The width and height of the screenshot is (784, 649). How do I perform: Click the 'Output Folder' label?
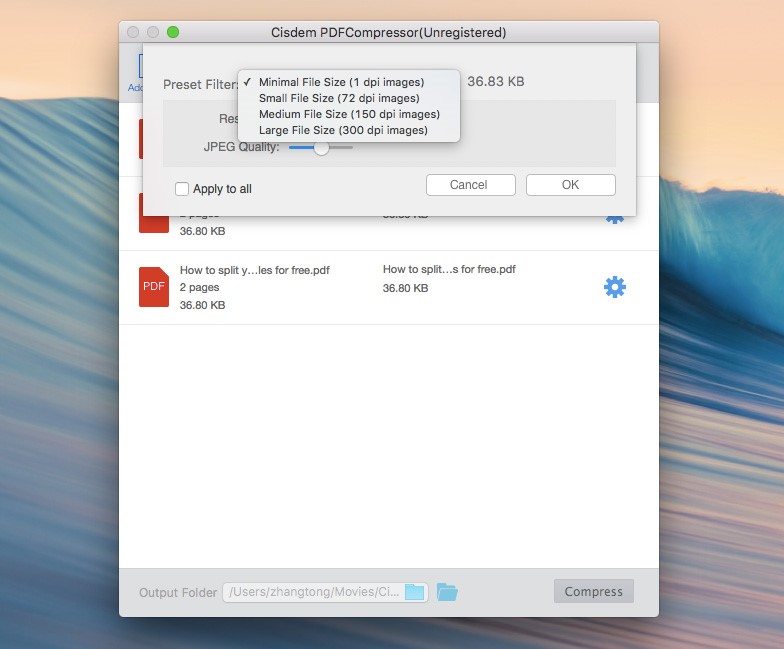[x=178, y=593]
